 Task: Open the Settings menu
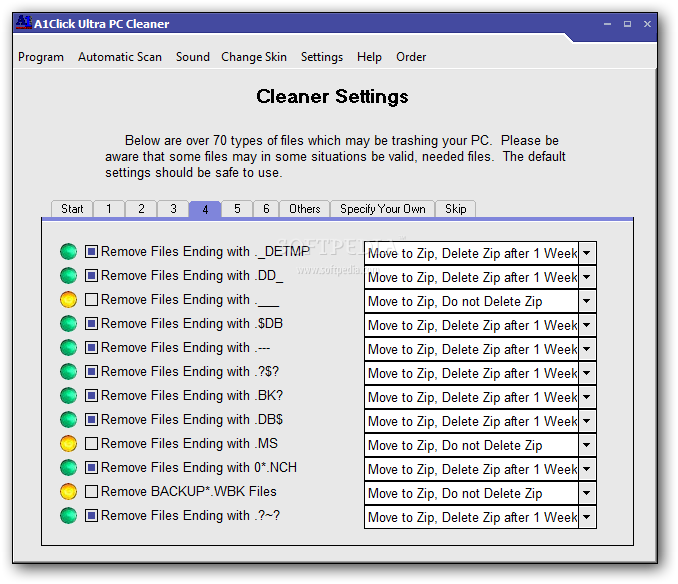322,57
